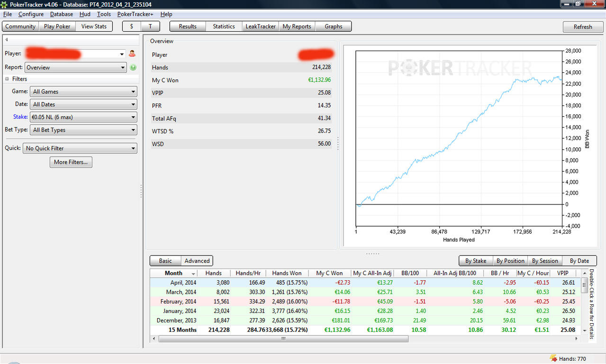Select the Advanced stats view
606x364 pixels.
point(197,261)
